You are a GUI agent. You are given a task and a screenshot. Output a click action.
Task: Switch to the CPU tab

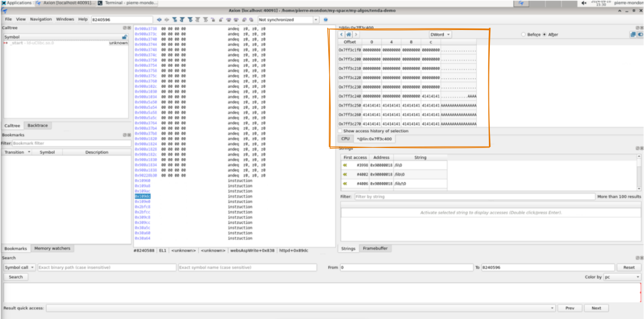tap(345, 138)
